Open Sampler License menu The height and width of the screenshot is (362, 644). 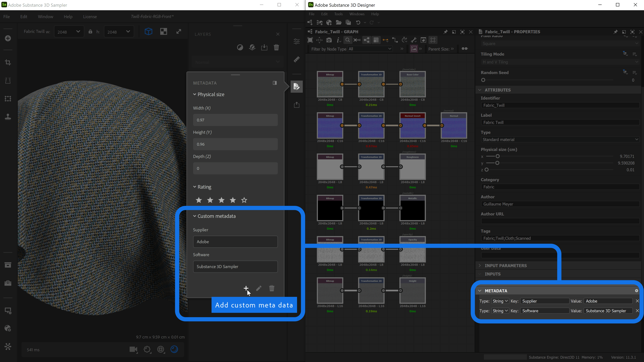click(x=90, y=16)
